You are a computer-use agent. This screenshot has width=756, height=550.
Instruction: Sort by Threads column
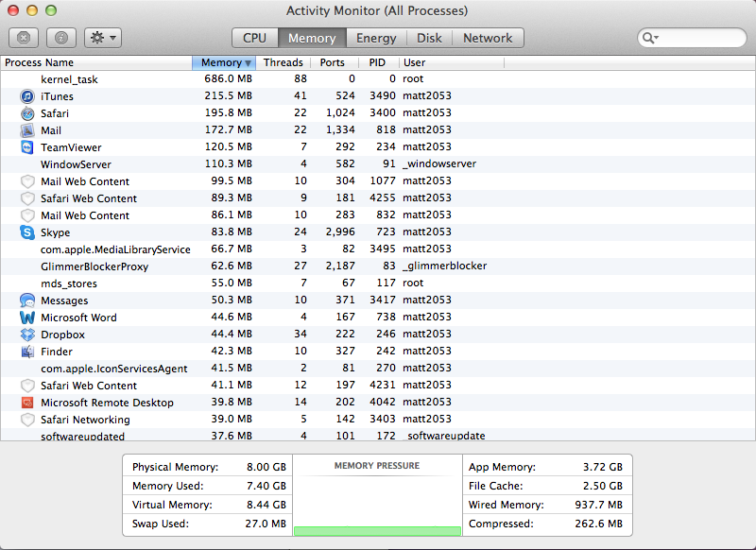[283, 62]
